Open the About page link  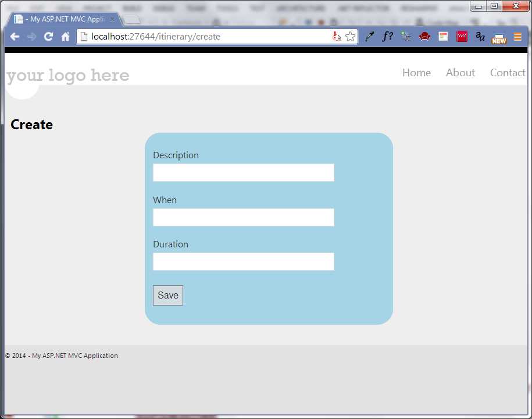pos(460,72)
